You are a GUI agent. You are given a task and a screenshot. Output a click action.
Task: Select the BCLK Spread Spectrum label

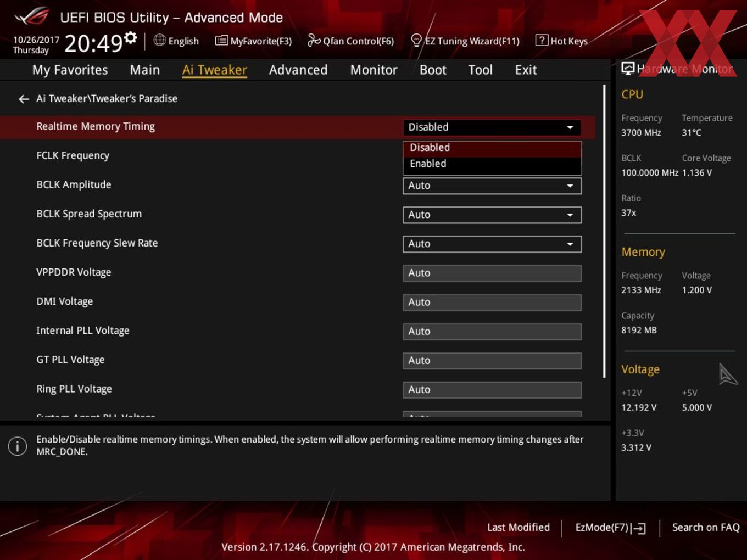(x=89, y=214)
